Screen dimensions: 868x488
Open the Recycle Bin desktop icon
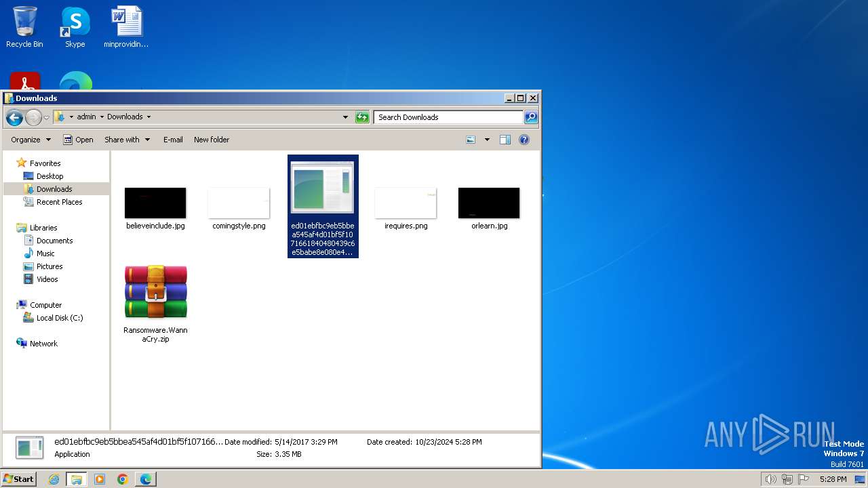[x=24, y=27]
